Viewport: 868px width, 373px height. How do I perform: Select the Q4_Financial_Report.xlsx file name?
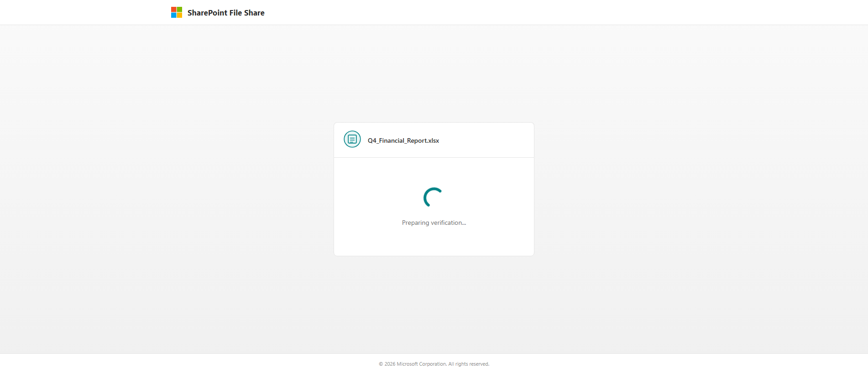(403, 140)
